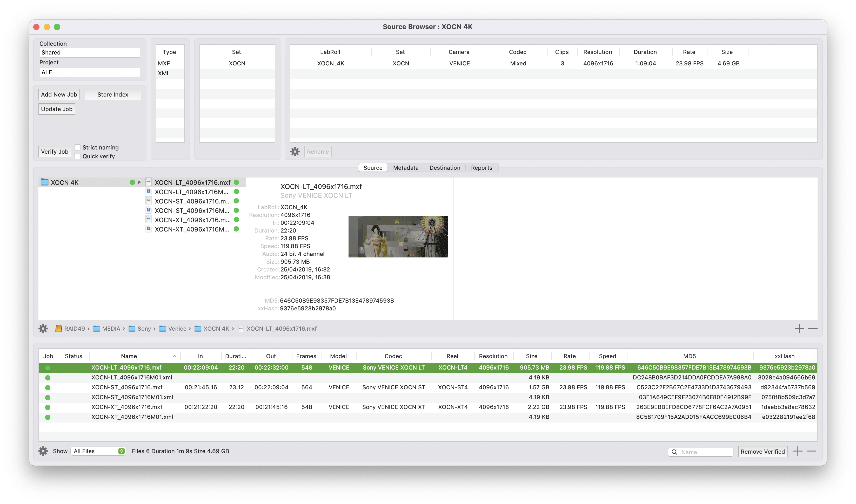Add a source with the plus above the job table

click(799, 328)
